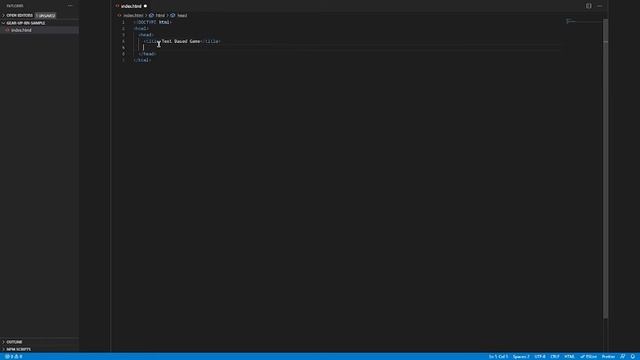Change the line ending via CRLF
The image size is (640, 360).
click(x=555, y=356)
